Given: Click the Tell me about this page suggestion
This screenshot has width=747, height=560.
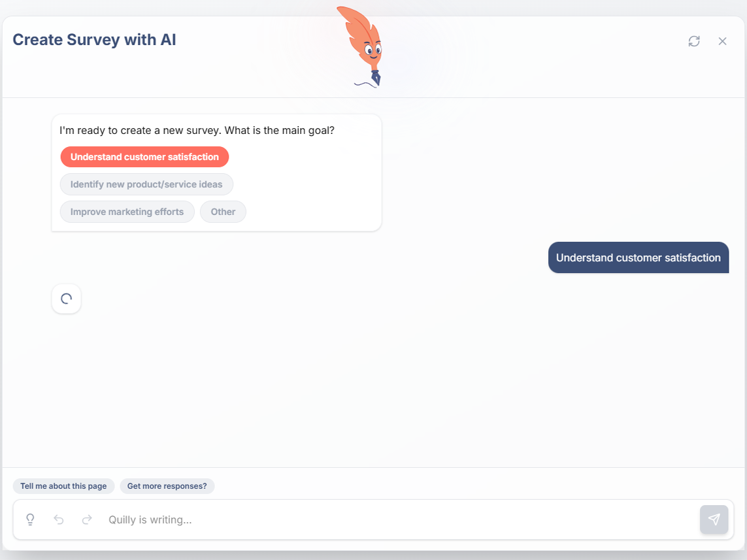Looking at the screenshot, I should [x=63, y=486].
